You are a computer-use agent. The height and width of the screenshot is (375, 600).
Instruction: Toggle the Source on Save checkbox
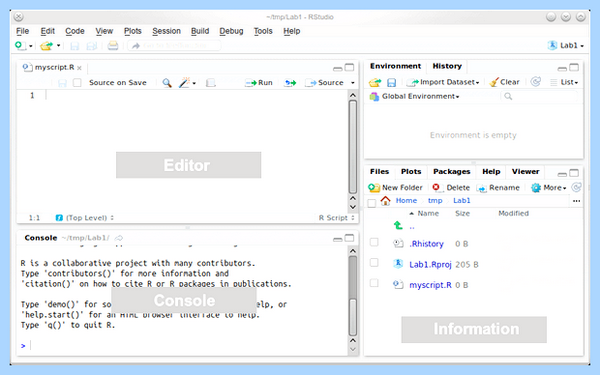point(77,83)
